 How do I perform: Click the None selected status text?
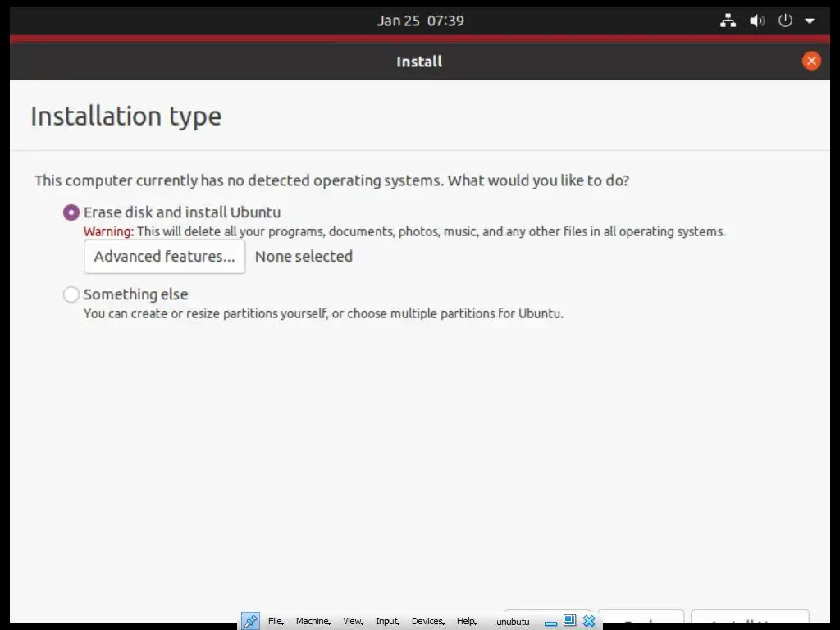304,257
